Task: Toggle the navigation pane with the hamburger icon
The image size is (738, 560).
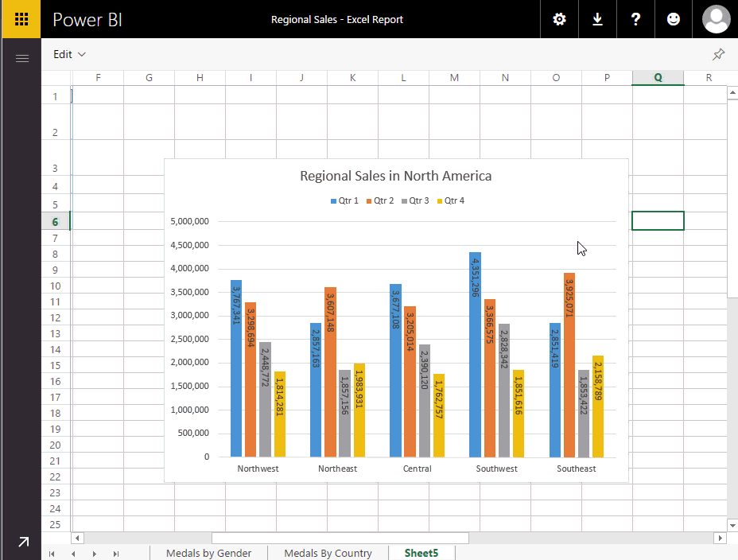Action: 21,57
